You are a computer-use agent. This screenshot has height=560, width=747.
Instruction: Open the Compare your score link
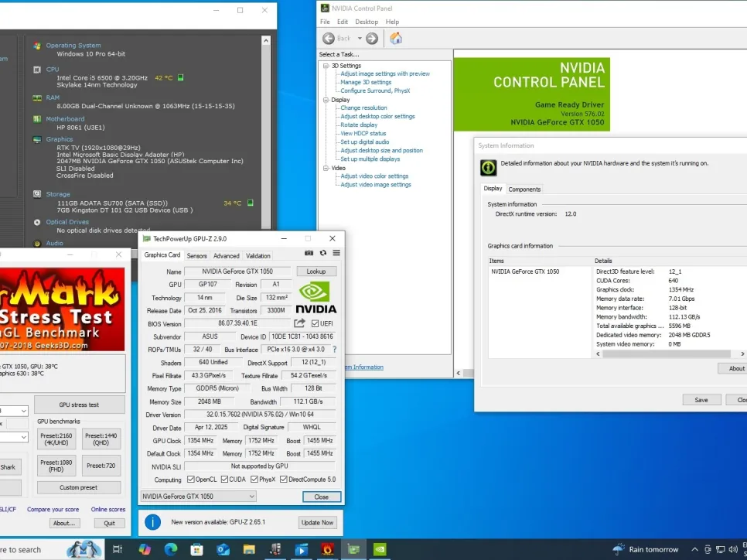point(53,510)
